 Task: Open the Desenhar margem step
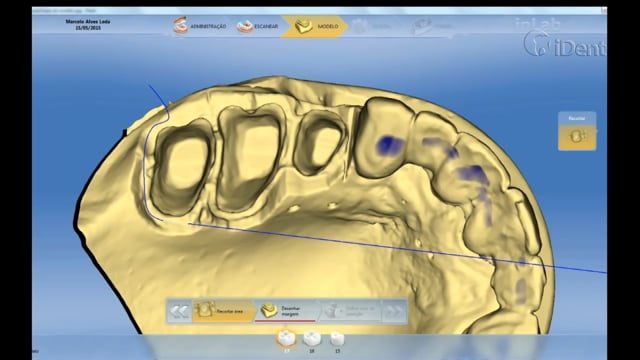(285, 311)
